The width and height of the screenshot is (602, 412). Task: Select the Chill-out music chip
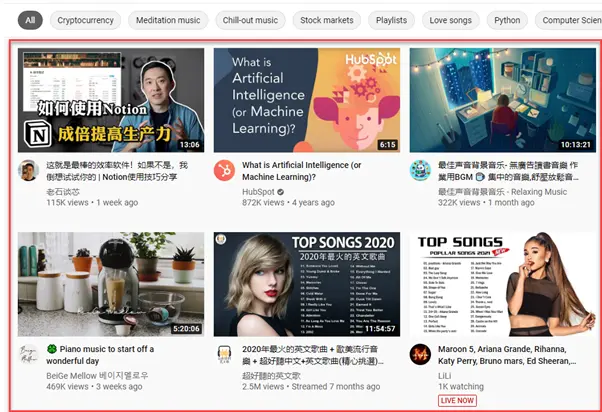point(250,20)
